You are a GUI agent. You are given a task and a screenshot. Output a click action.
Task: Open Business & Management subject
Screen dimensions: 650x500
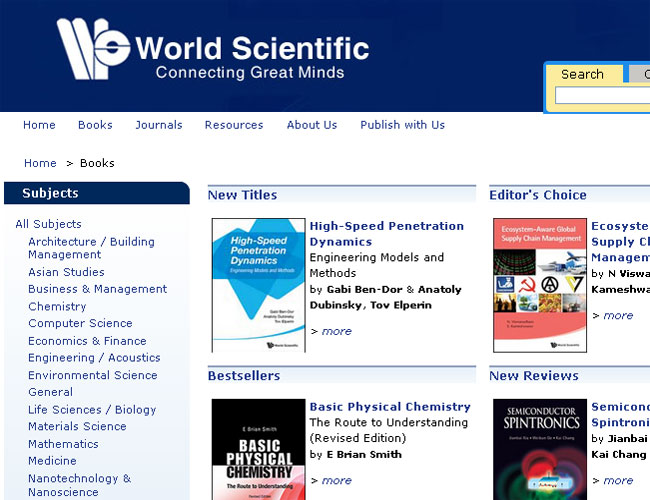(97, 289)
